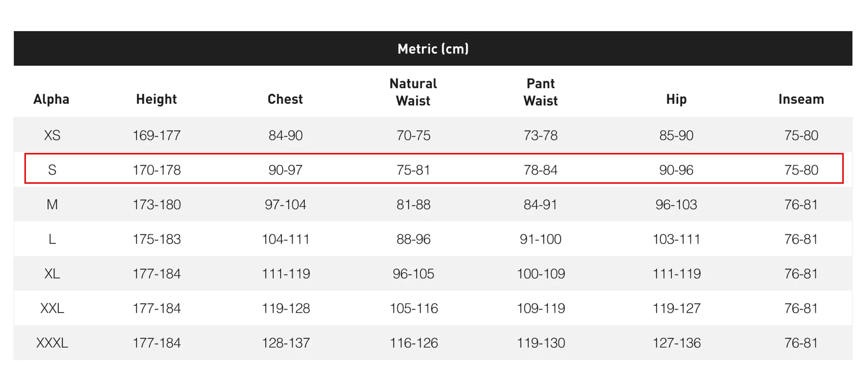Click the Metric (cm) header bar
Screen dimensions: 868x383
click(x=433, y=49)
